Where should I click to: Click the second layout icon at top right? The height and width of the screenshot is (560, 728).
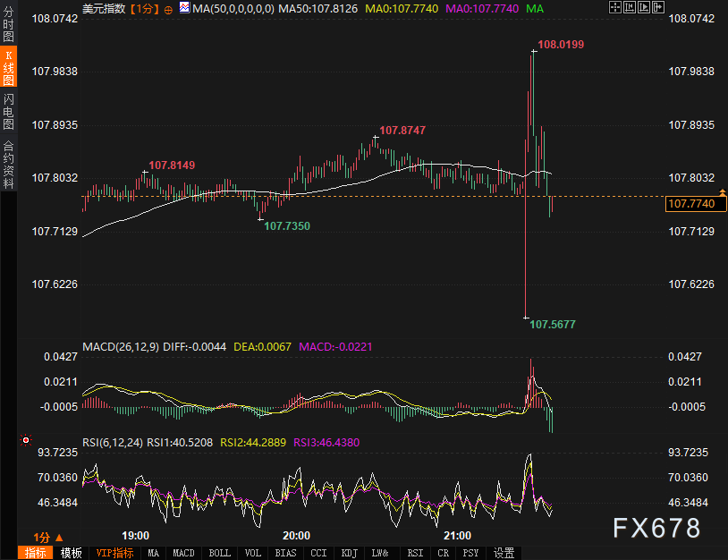click(x=631, y=7)
